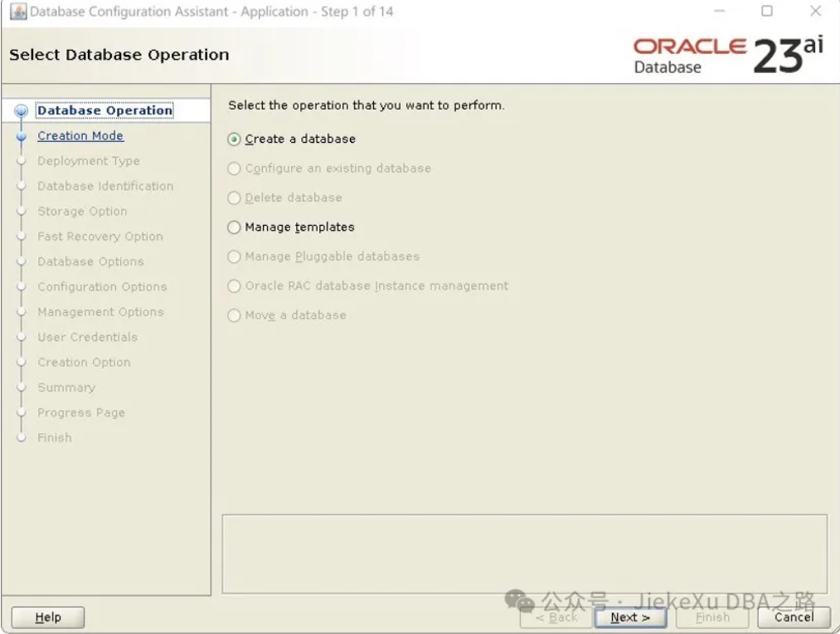Click the Java application icon in title bar
The height and width of the screenshot is (634, 840).
(18, 12)
